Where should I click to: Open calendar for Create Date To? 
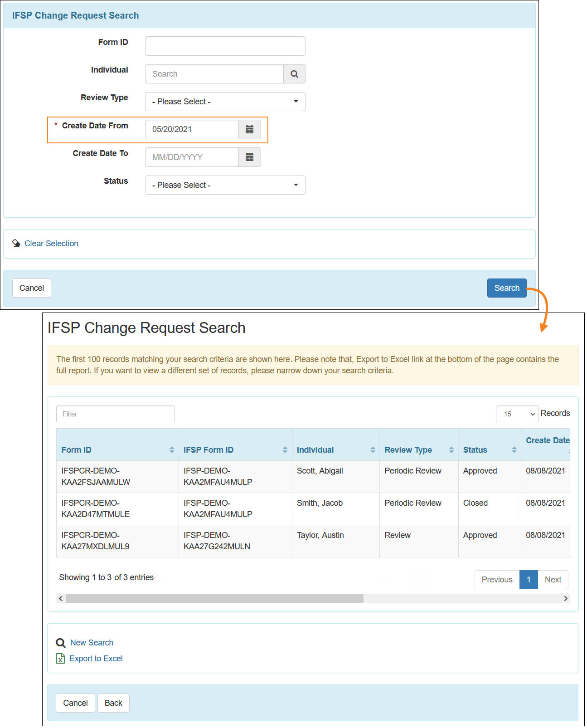point(249,157)
